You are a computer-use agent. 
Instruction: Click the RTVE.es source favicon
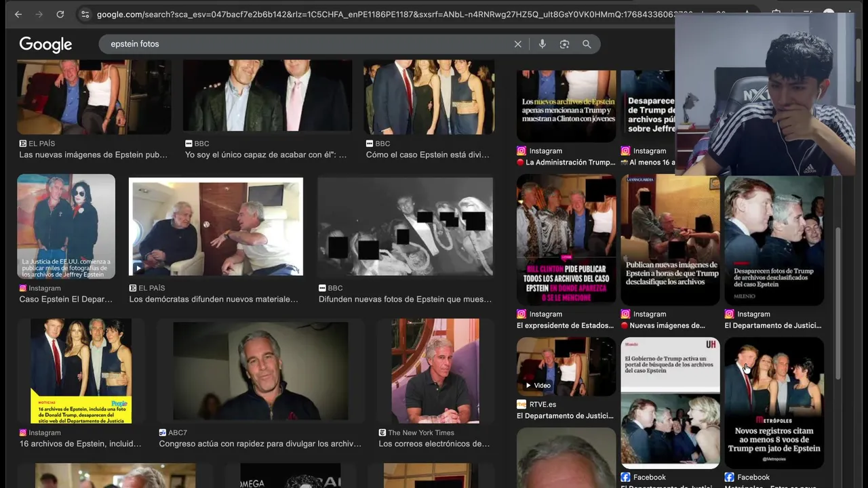pyautogui.click(x=521, y=405)
